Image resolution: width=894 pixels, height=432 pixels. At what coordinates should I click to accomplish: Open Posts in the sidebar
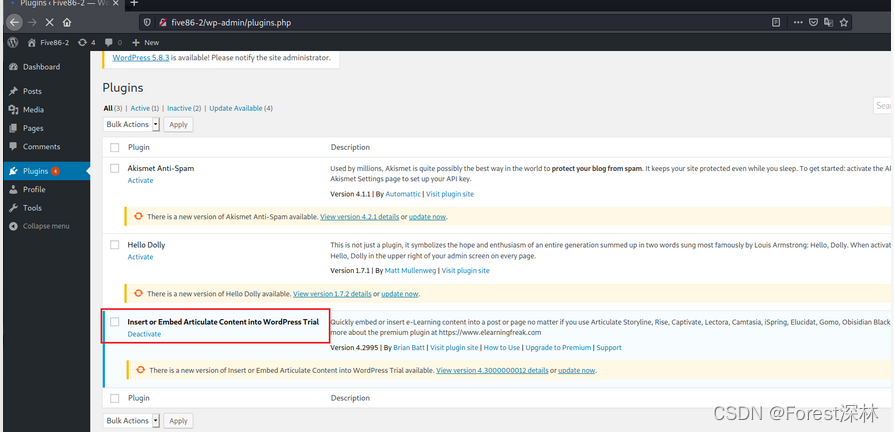point(32,91)
